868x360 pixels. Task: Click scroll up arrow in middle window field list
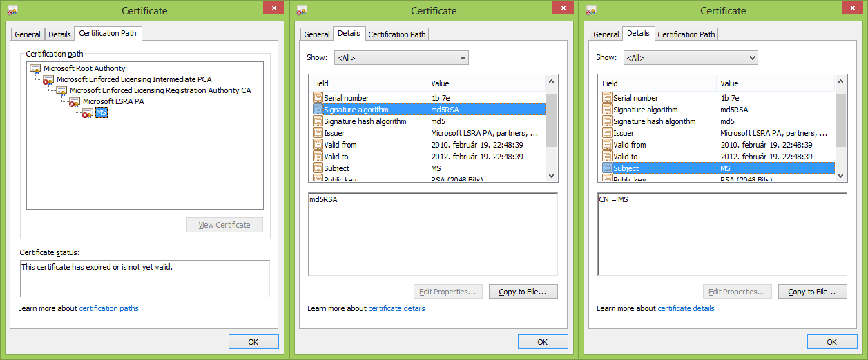pyautogui.click(x=551, y=83)
